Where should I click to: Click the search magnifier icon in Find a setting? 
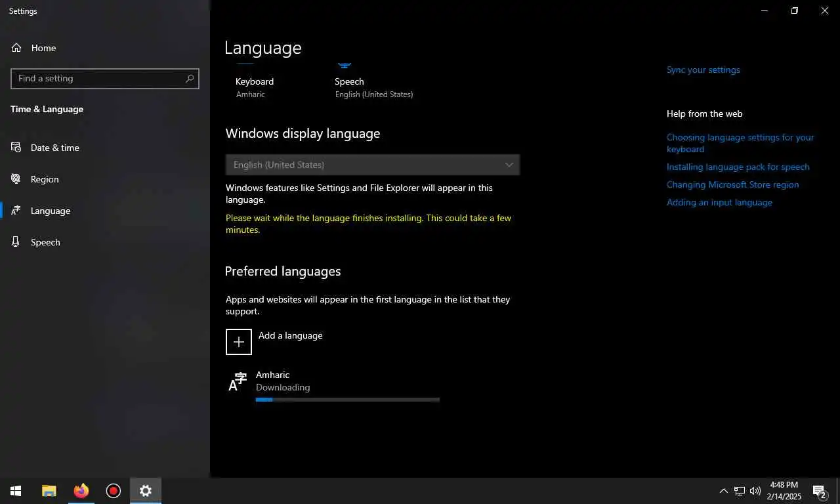click(190, 78)
